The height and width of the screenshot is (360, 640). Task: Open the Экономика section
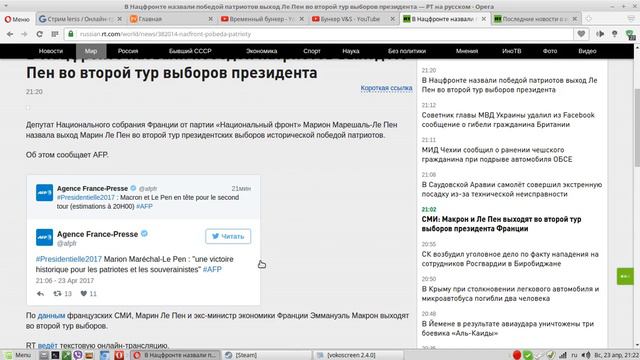point(261,51)
